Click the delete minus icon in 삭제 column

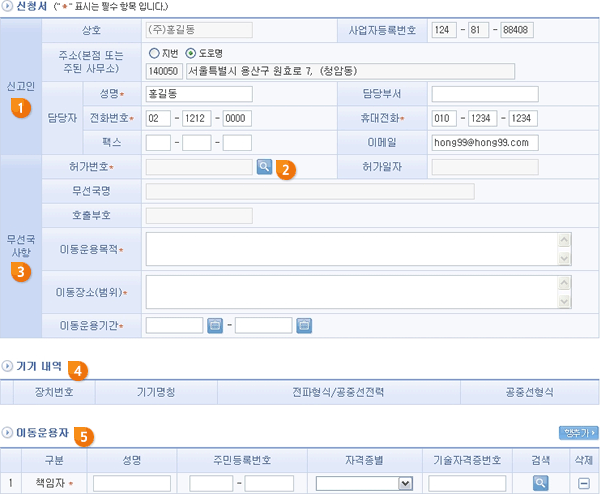pyautogui.click(x=583, y=483)
